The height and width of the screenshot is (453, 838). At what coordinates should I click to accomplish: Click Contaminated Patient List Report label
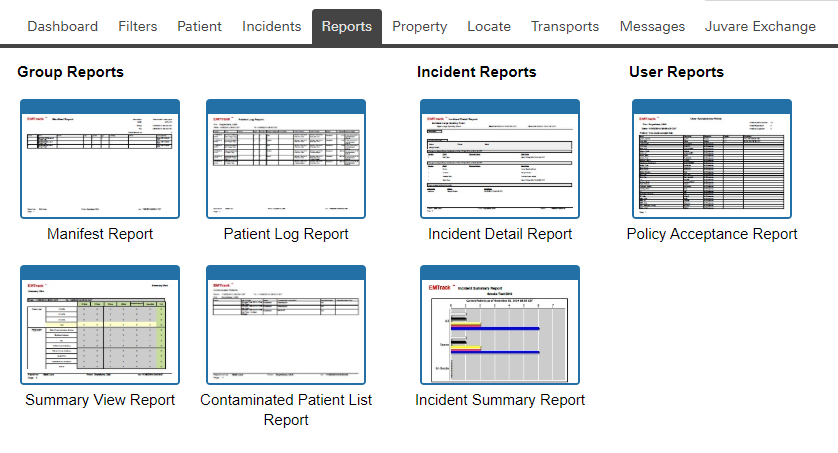(x=286, y=410)
